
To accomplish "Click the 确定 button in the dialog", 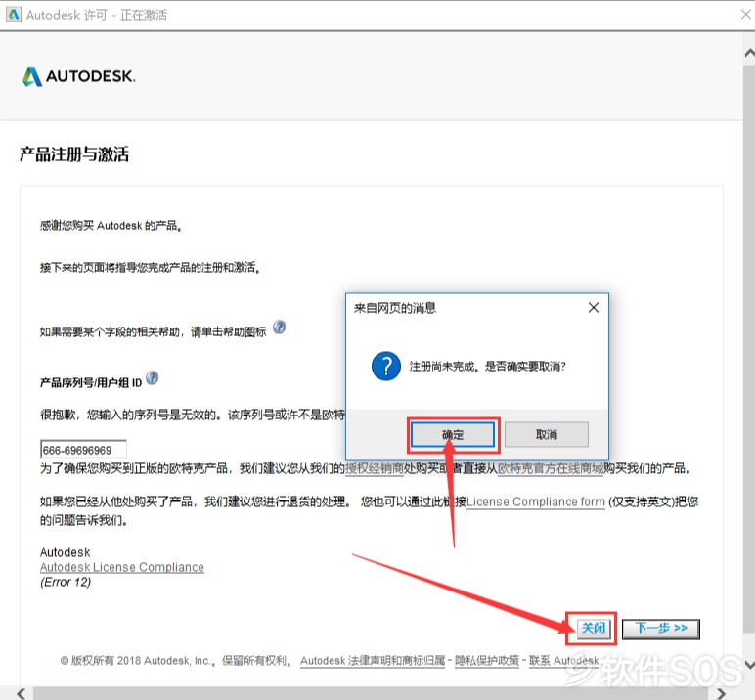I will 453,435.
